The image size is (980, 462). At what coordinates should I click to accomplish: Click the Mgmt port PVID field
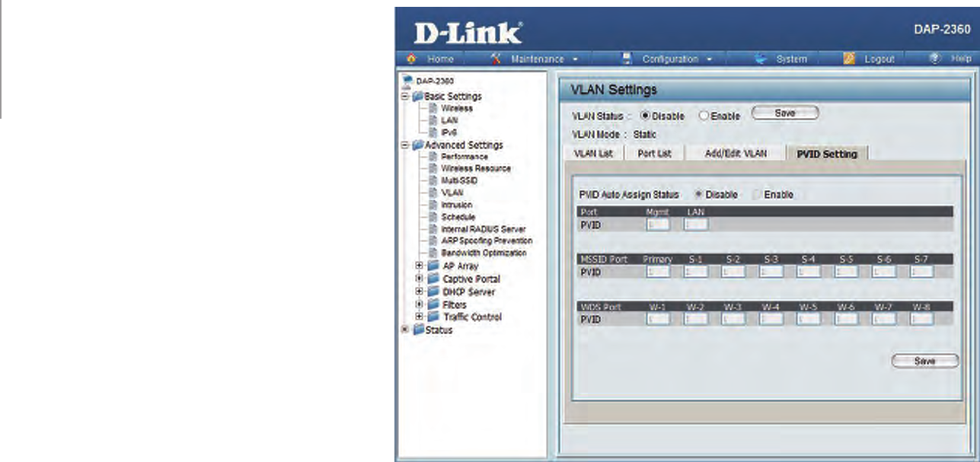(x=657, y=225)
